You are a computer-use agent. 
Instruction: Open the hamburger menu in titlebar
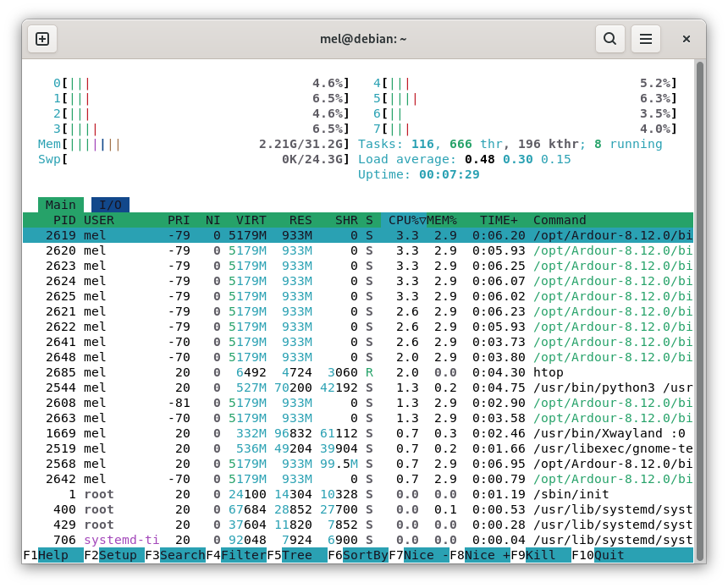[x=646, y=39]
